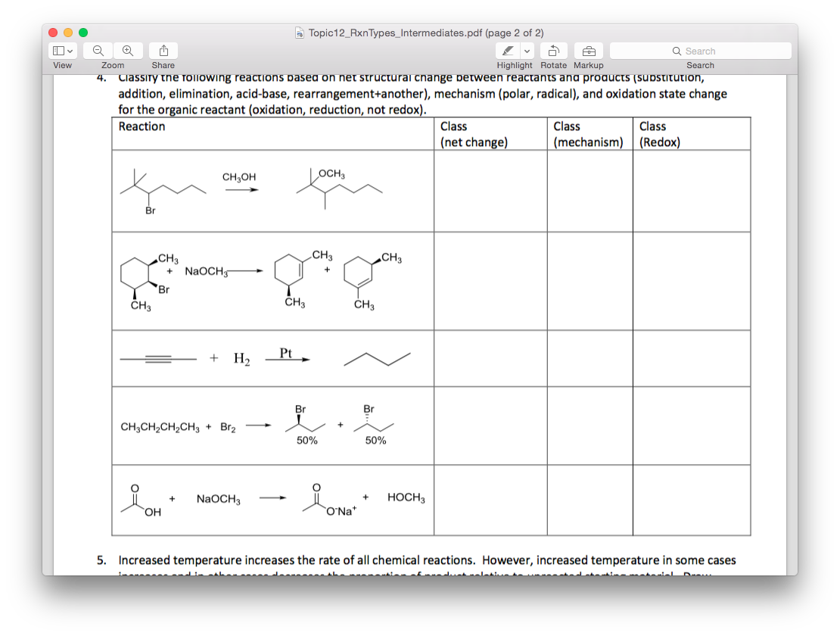Viewport: 840px width, 636px height.
Task: Expand the Share options menu
Action: pyautogui.click(x=161, y=50)
